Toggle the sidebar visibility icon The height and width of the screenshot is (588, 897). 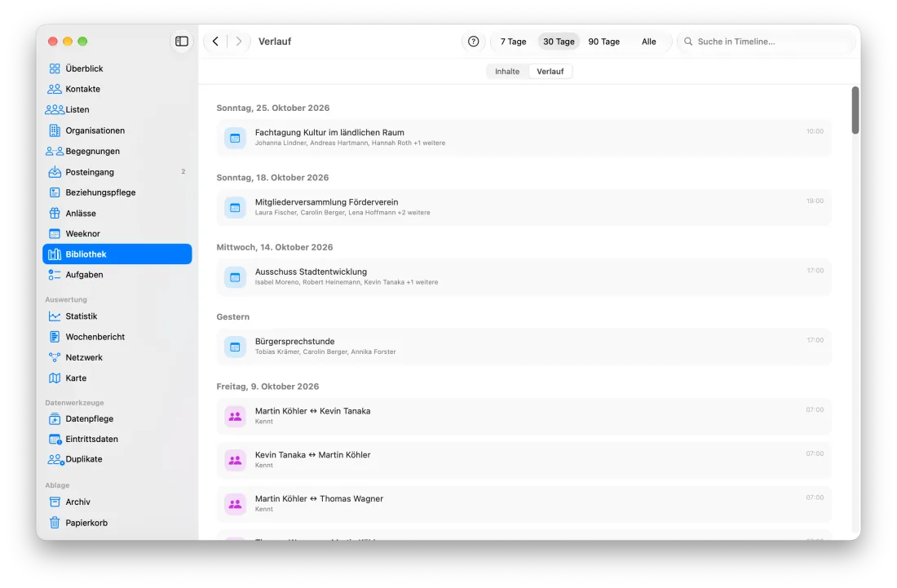click(x=181, y=41)
